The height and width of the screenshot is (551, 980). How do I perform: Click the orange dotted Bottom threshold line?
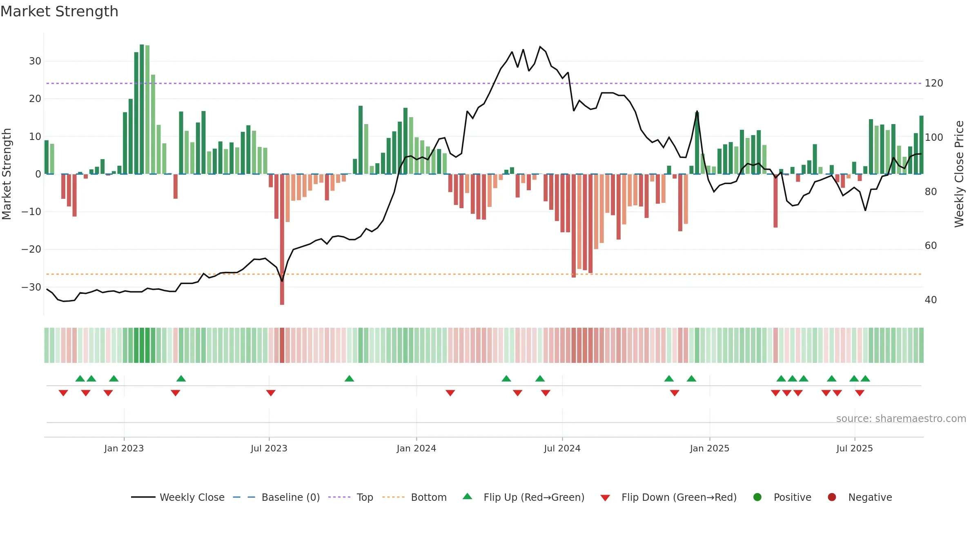tap(484, 274)
